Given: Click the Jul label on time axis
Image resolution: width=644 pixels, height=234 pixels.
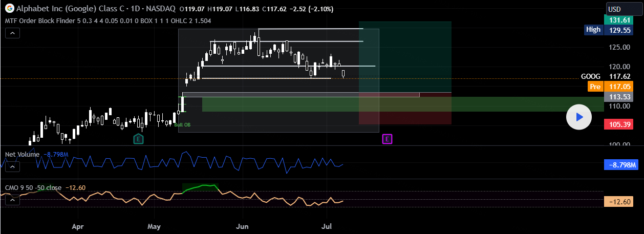Looking at the screenshot, I should coord(327,226).
